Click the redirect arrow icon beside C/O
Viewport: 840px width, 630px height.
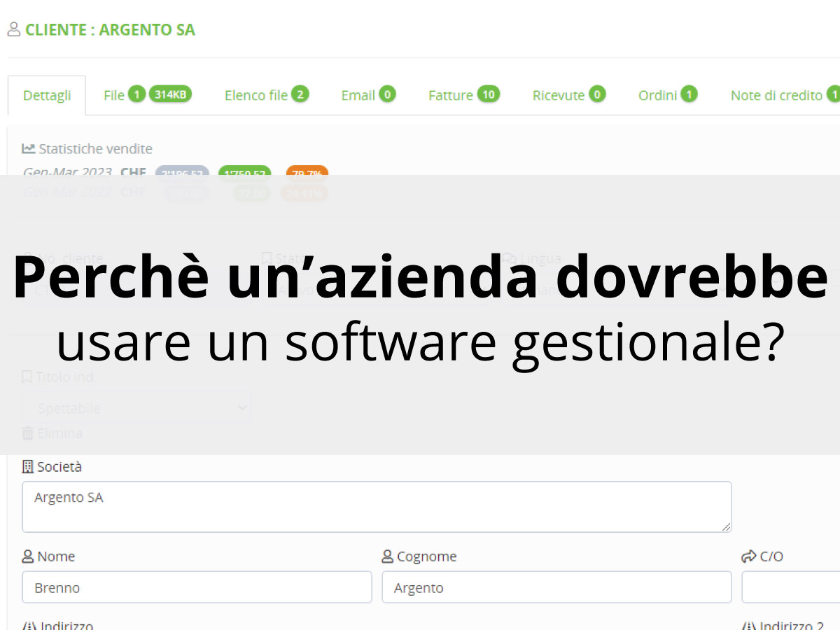(x=748, y=556)
